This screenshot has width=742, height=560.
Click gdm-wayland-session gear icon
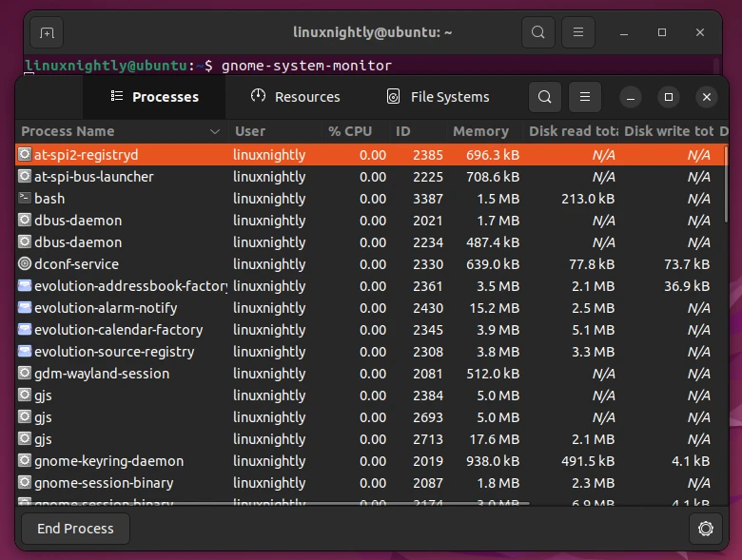[x=25, y=373]
